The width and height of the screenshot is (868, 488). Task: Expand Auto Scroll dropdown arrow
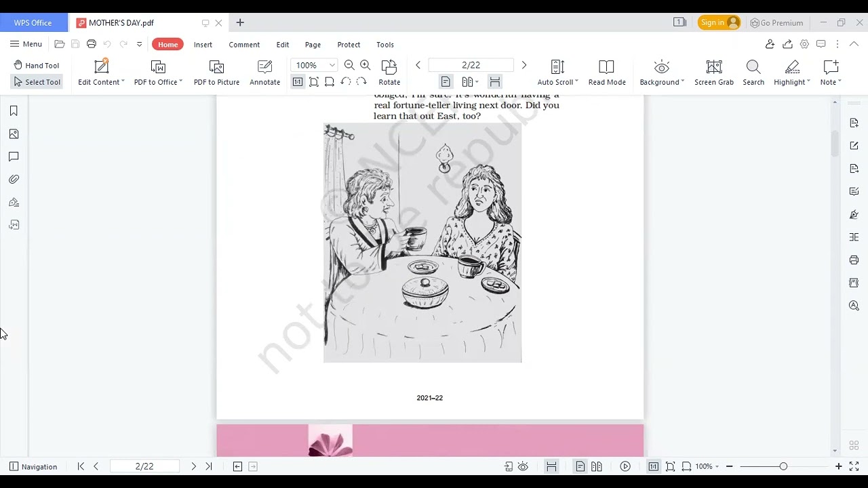click(x=576, y=82)
